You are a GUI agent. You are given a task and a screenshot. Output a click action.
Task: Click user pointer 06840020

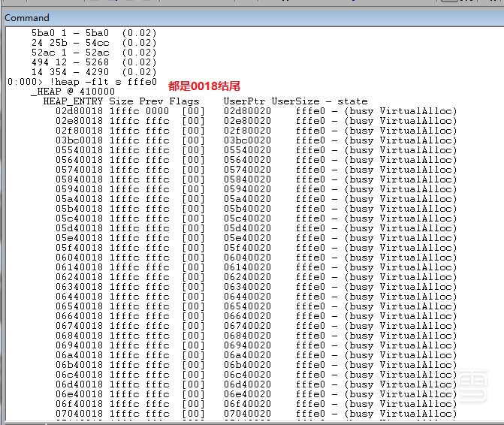point(248,336)
